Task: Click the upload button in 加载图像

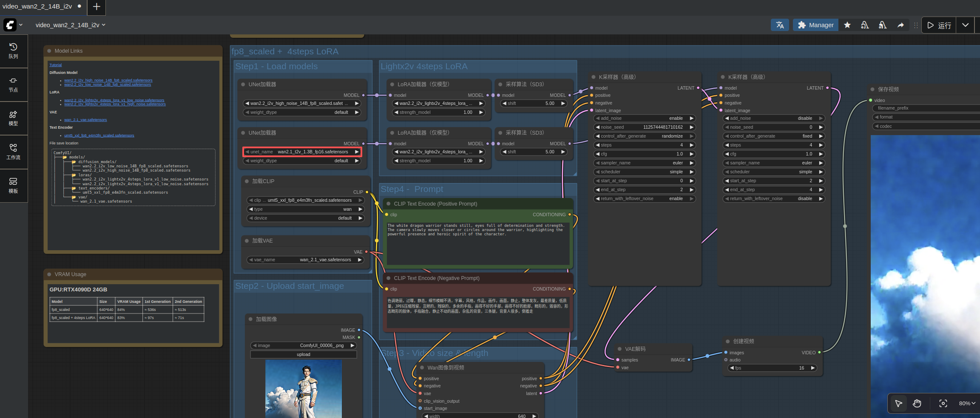Action: (x=304, y=355)
